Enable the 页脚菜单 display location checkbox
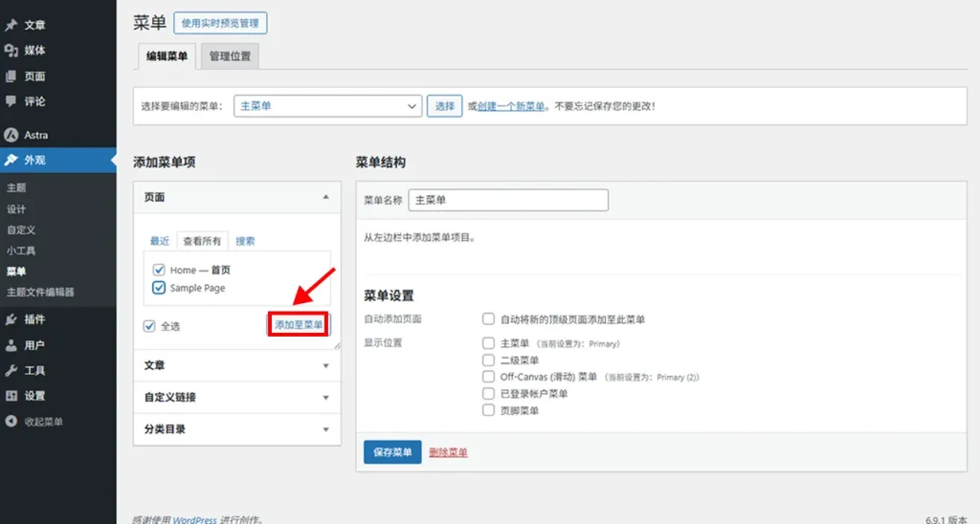Image resolution: width=980 pixels, height=524 pixels. pos(489,410)
